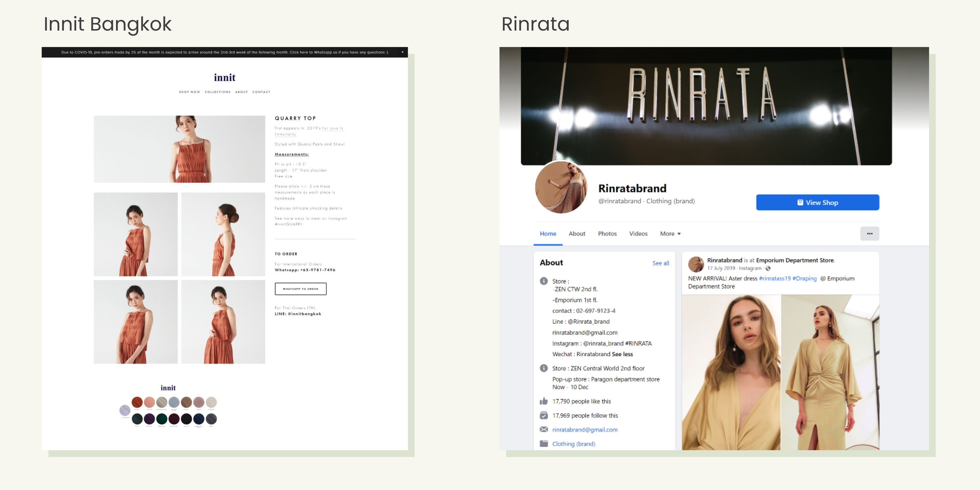Open the Collections menu on innit site

tap(218, 92)
